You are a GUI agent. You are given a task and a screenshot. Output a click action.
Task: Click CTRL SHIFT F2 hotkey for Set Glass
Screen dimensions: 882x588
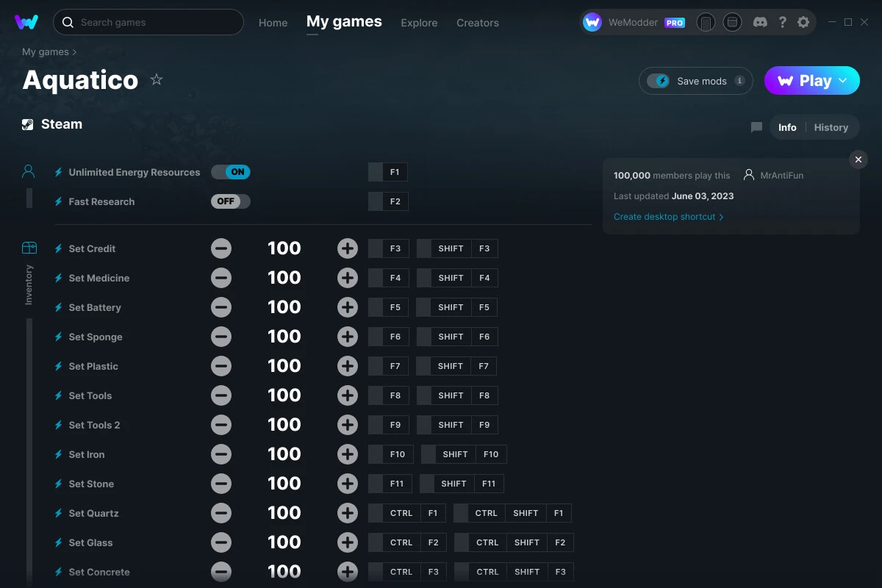[x=514, y=542]
